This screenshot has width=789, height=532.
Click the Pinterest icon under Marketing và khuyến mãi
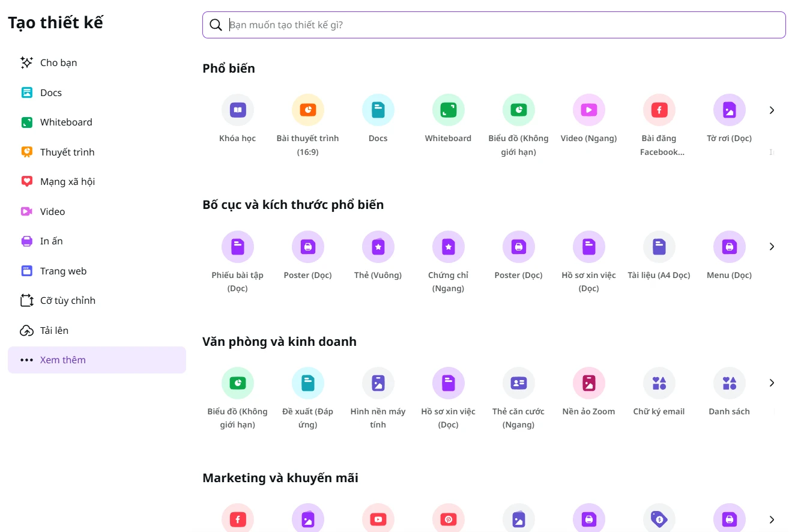(449, 518)
